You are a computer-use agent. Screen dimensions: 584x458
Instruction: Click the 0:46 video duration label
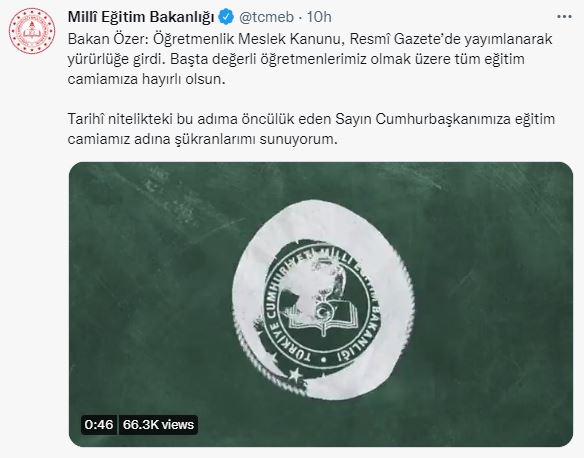click(99, 424)
